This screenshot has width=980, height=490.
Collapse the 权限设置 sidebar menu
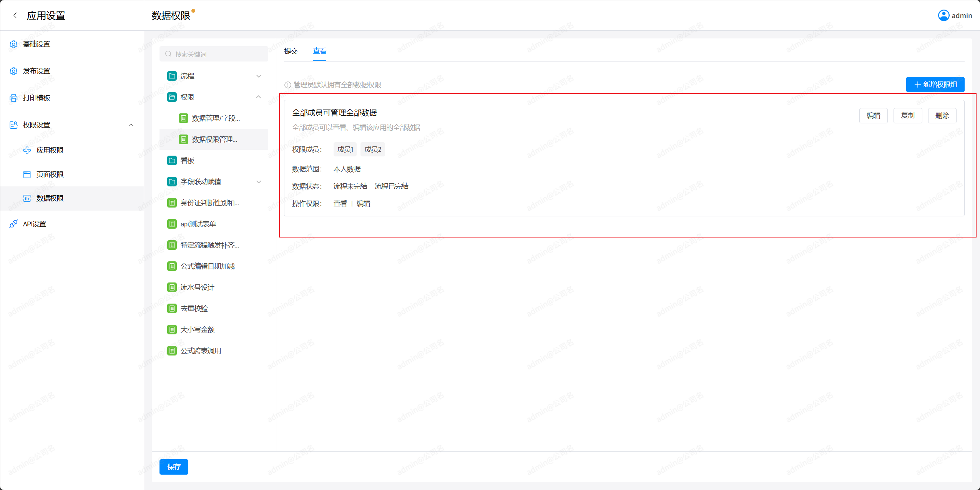coord(131,125)
